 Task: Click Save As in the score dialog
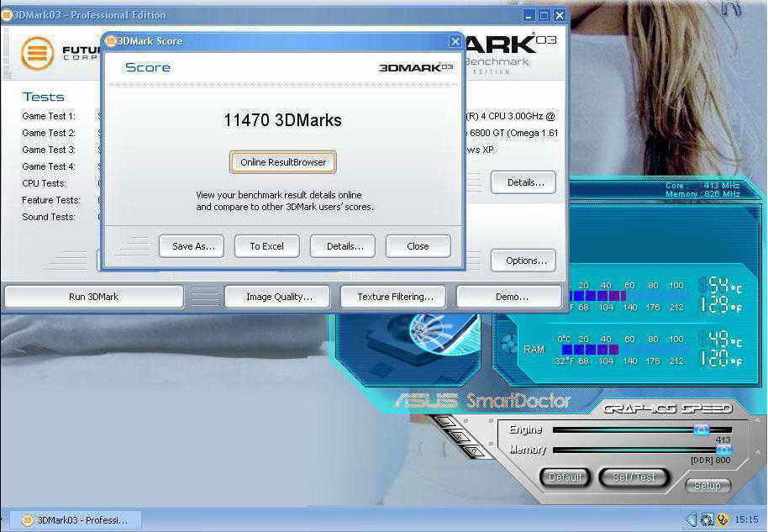point(192,246)
